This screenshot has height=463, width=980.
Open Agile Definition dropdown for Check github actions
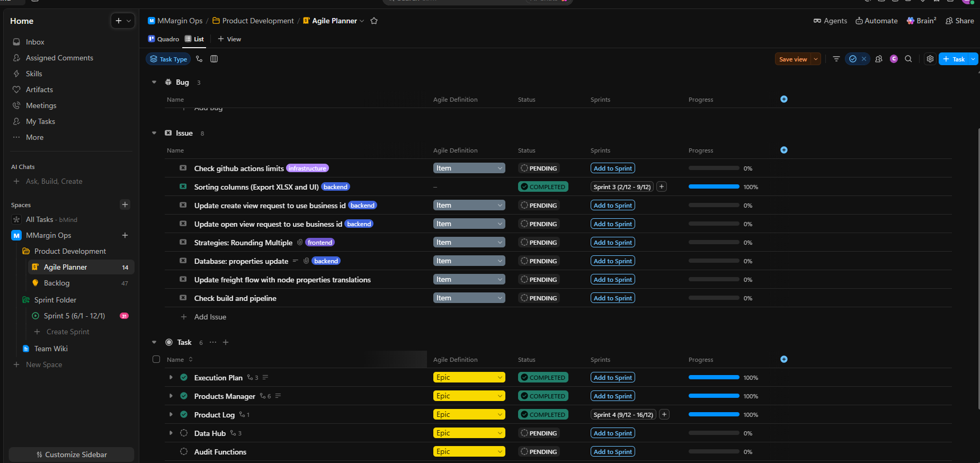coord(469,168)
